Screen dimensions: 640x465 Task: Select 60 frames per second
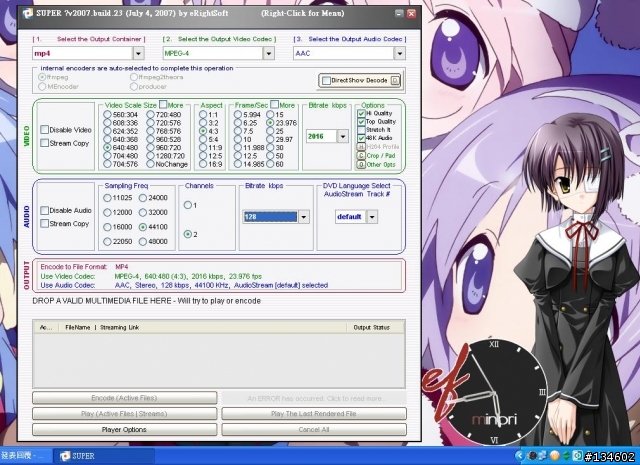point(270,164)
